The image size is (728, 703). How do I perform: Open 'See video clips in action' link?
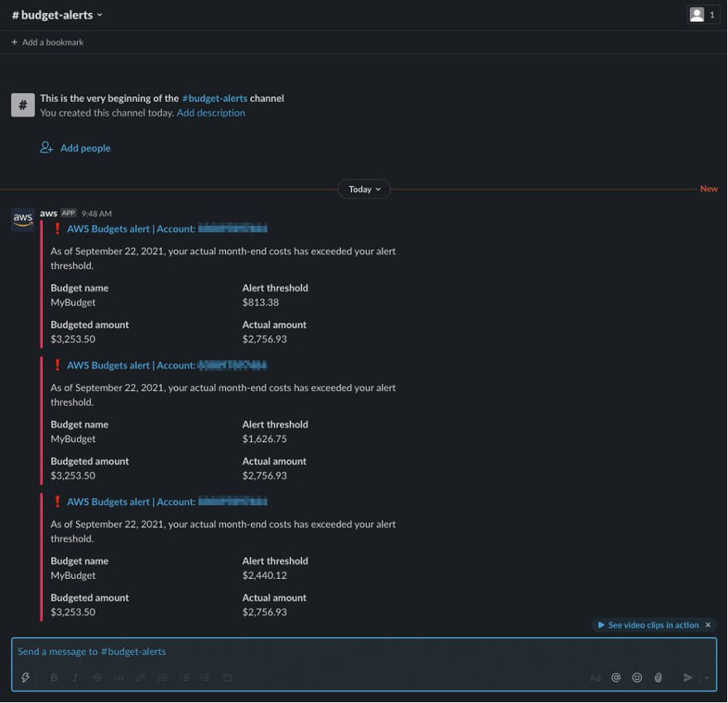[x=648, y=625]
